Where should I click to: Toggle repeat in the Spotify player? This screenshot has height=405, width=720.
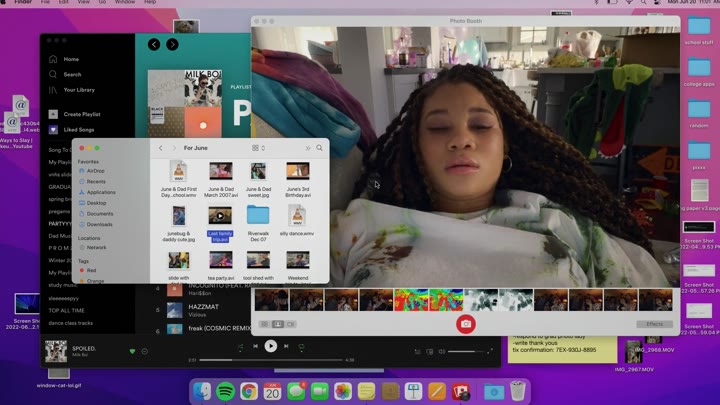(301, 346)
